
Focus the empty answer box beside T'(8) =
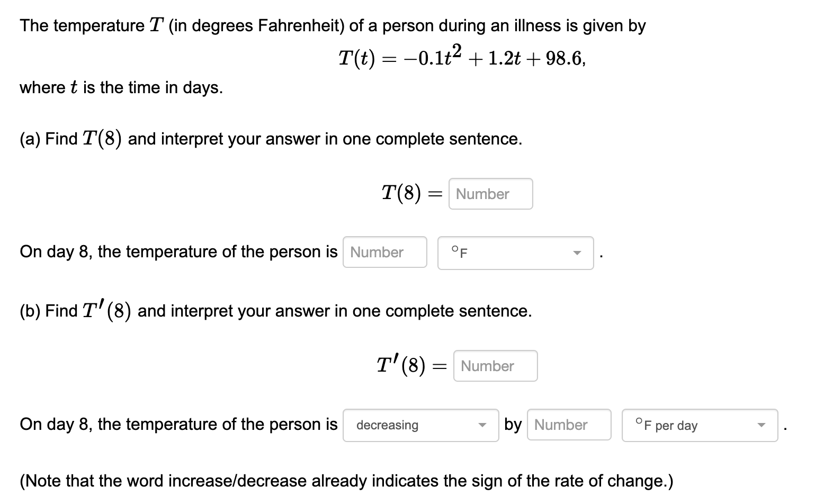[x=495, y=365]
